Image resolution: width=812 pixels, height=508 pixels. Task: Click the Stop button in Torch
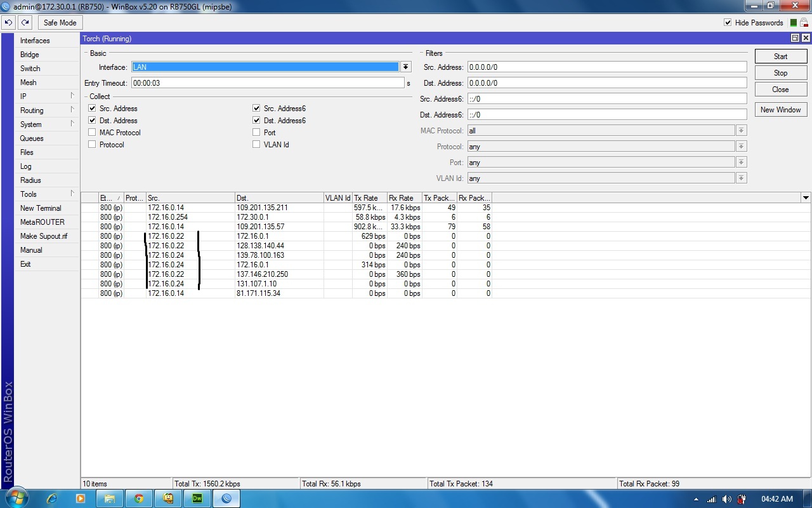(x=780, y=73)
